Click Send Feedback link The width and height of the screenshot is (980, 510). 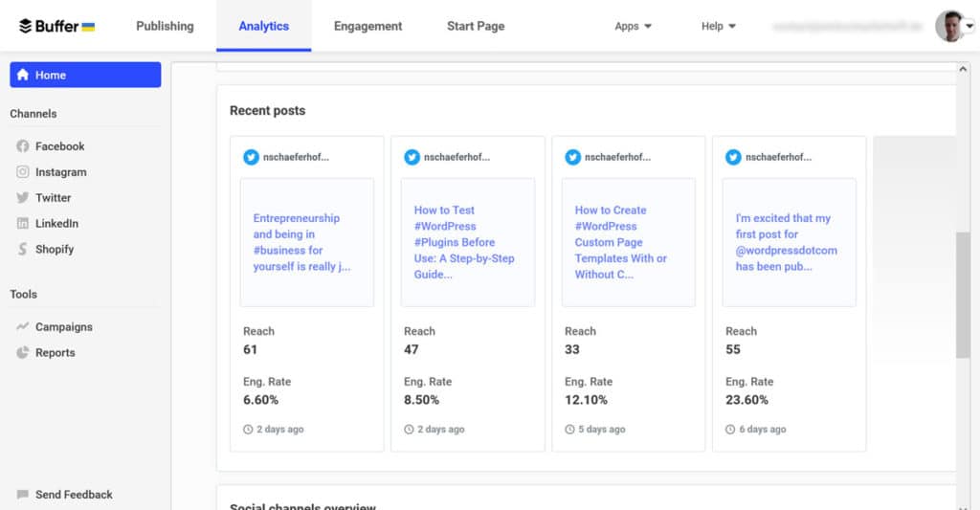pyautogui.click(x=74, y=495)
